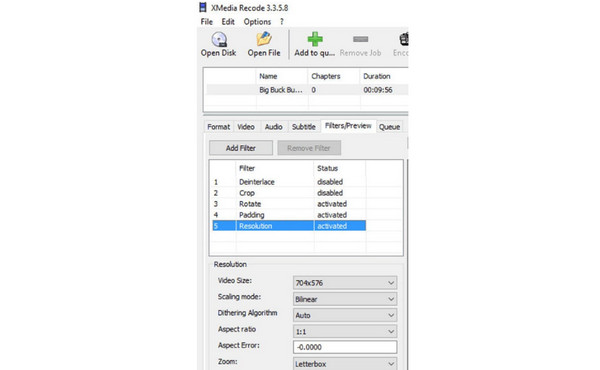Open the Video Size dropdown

tap(345, 283)
